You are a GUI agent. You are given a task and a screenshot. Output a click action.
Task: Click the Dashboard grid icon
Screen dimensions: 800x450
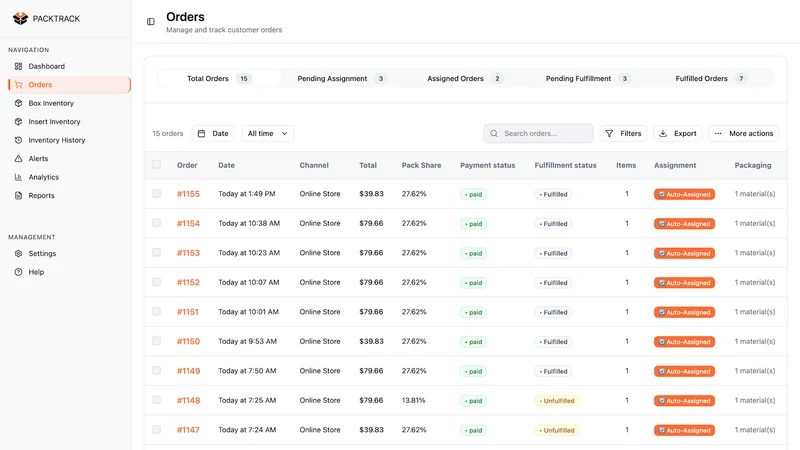(x=18, y=66)
